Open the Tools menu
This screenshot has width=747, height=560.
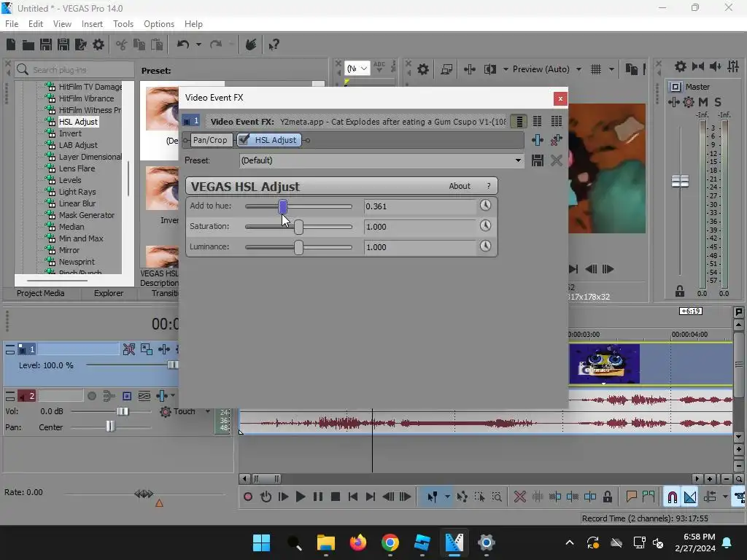click(x=123, y=24)
